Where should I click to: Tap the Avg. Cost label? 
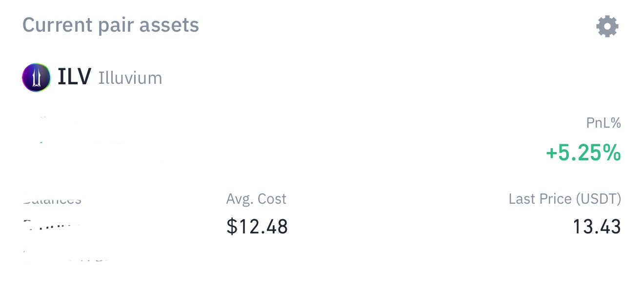click(x=256, y=199)
